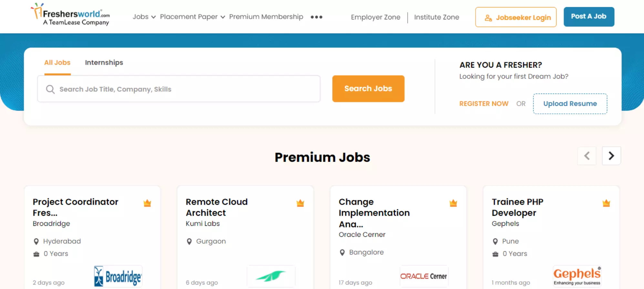The image size is (644, 289).
Task: Open the three-dots more menu
Action: (x=316, y=17)
